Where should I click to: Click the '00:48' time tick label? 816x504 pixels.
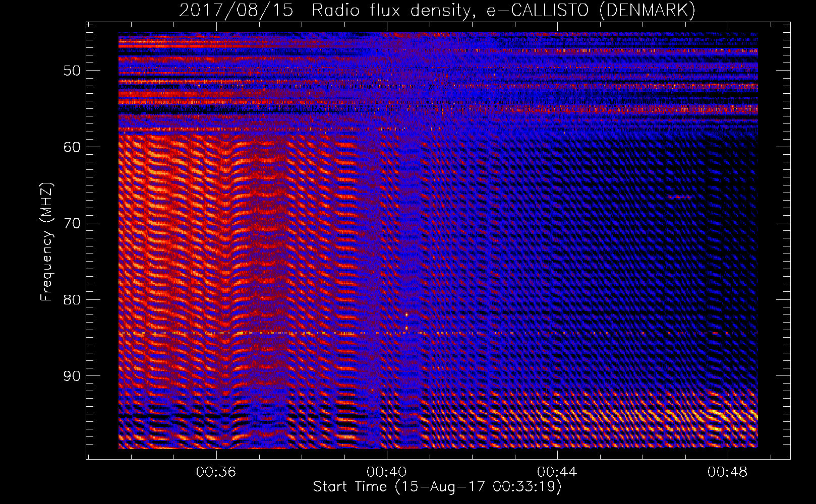727,472
